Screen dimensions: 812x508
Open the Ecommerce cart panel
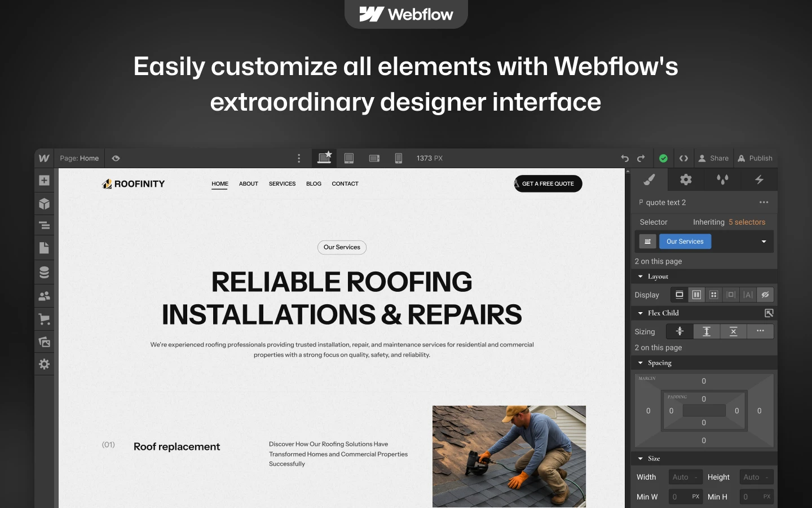45,319
